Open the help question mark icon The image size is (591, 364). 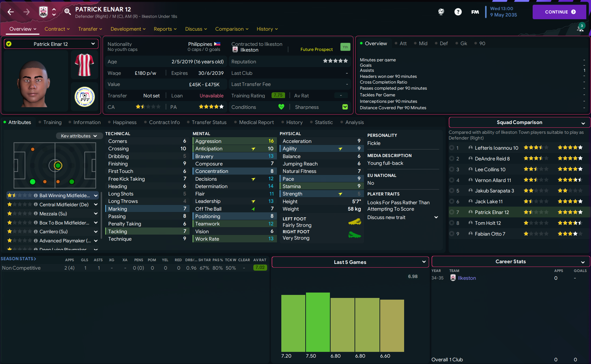[458, 12]
